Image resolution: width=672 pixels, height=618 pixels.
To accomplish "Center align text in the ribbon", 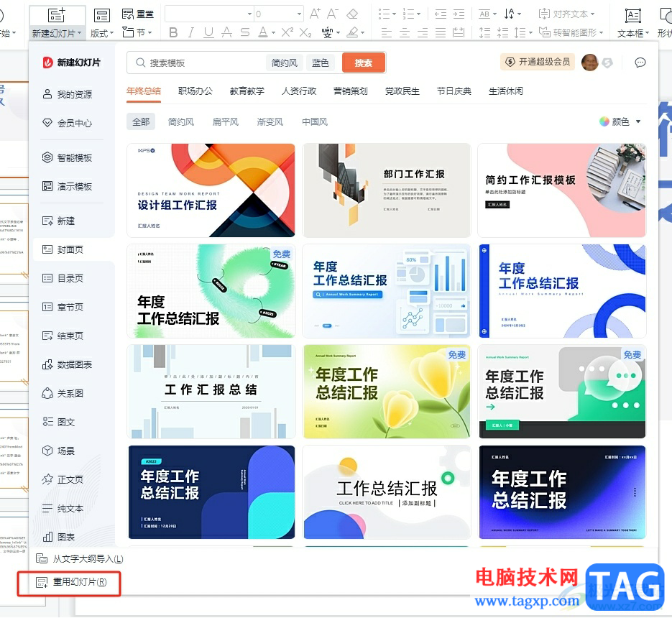I will tap(404, 32).
